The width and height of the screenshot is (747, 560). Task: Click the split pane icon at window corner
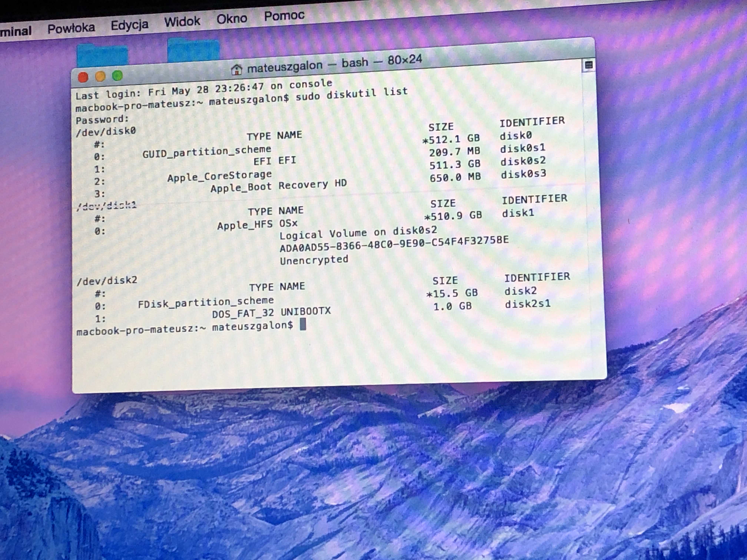pos(588,65)
